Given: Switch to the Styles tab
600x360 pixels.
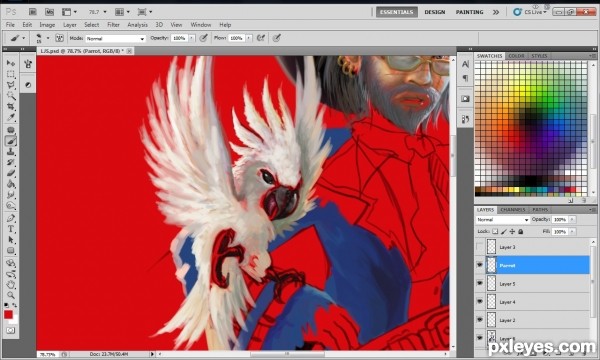Looking at the screenshot, I should pyautogui.click(x=539, y=56).
